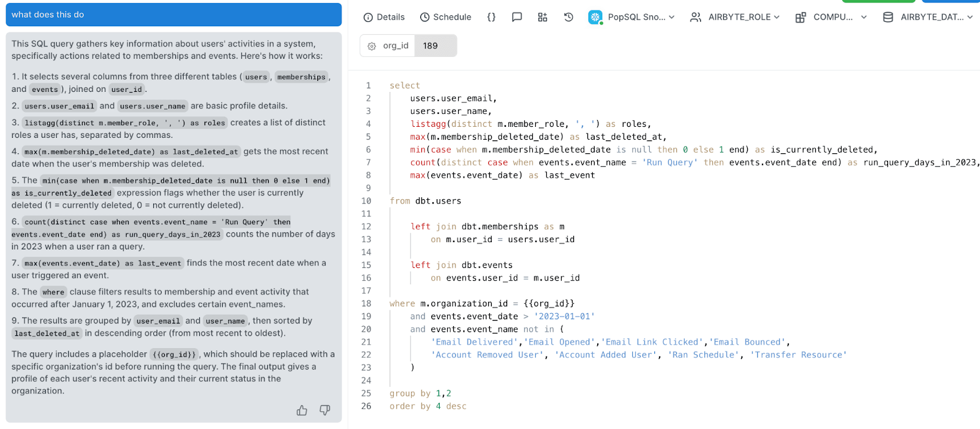The height and width of the screenshot is (429, 980).
Task: Click the clock icon beside Schedule
Action: [424, 17]
